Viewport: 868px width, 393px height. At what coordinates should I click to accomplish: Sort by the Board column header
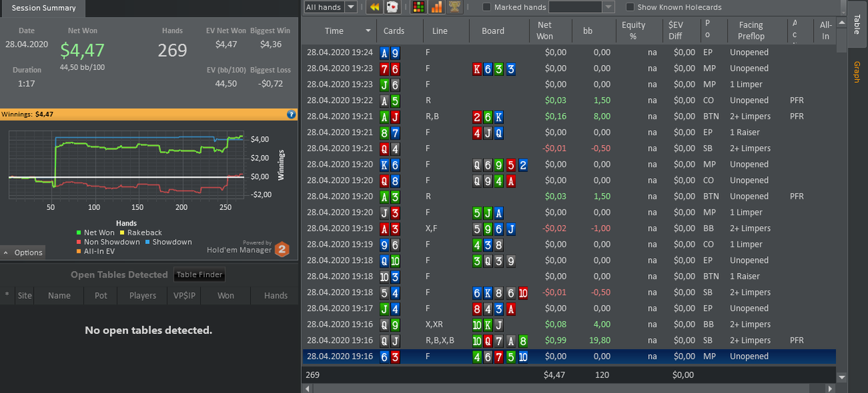[x=499, y=30]
